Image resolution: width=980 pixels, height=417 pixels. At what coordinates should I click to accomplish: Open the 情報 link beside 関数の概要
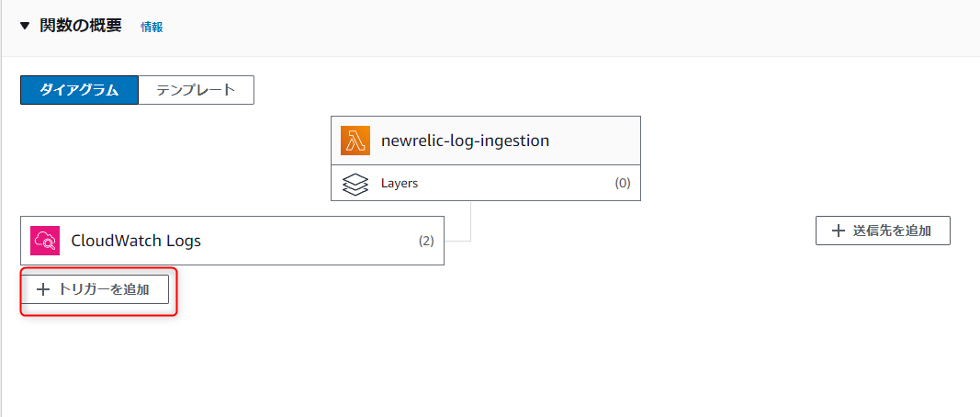[x=152, y=27]
